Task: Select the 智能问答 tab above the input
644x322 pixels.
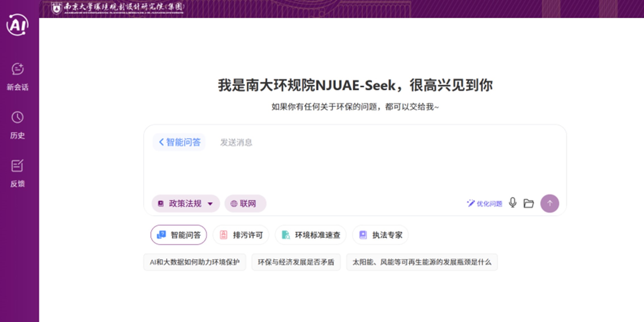Action: [x=182, y=142]
